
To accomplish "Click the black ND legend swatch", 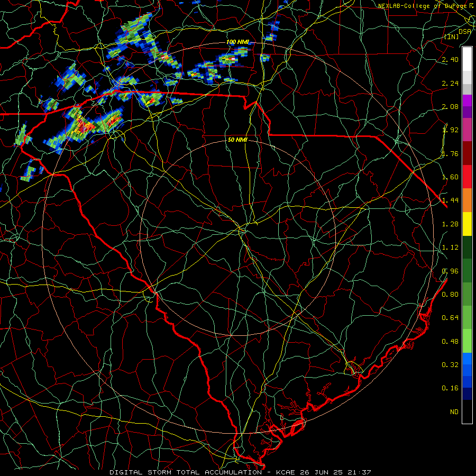I will (x=467, y=411).
